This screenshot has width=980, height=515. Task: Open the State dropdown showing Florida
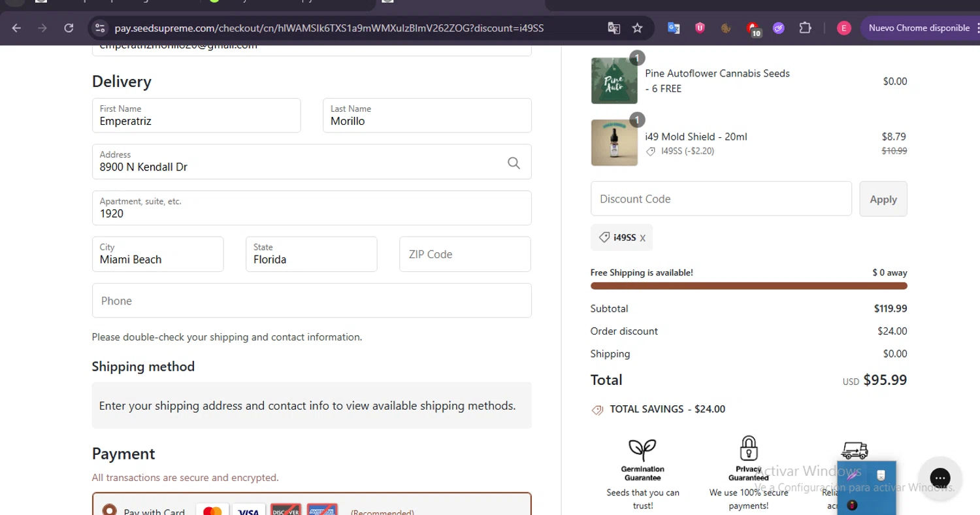[x=311, y=254]
